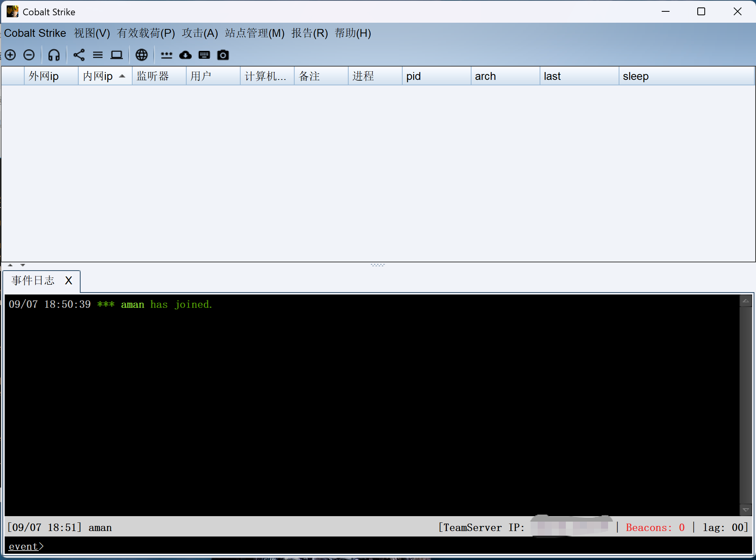Open the web log globe icon

pyautogui.click(x=142, y=55)
